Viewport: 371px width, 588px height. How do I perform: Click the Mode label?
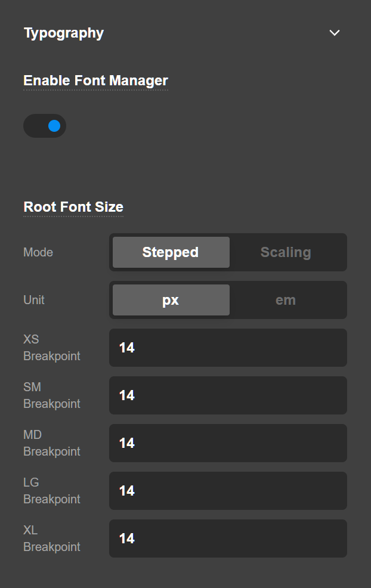click(x=38, y=252)
